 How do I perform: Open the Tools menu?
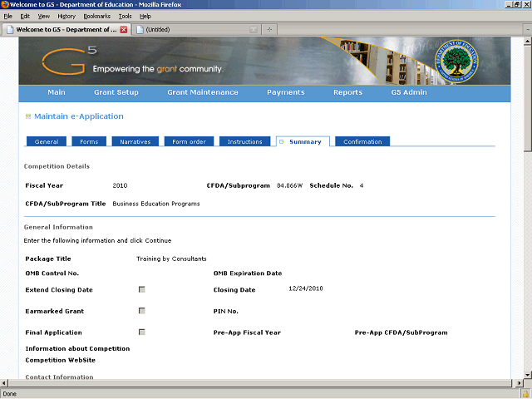pos(125,17)
